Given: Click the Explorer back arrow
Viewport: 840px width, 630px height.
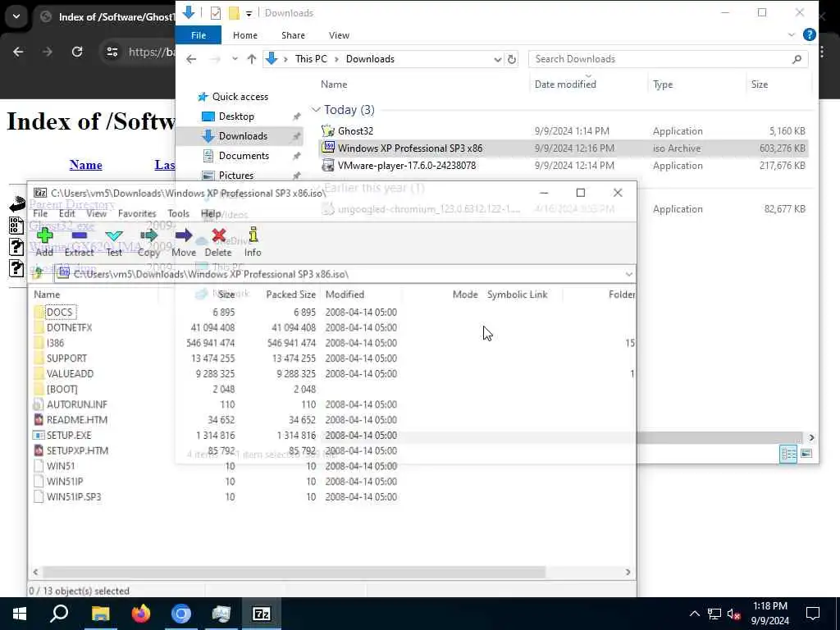Looking at the screenshot, I should [191, 59].
